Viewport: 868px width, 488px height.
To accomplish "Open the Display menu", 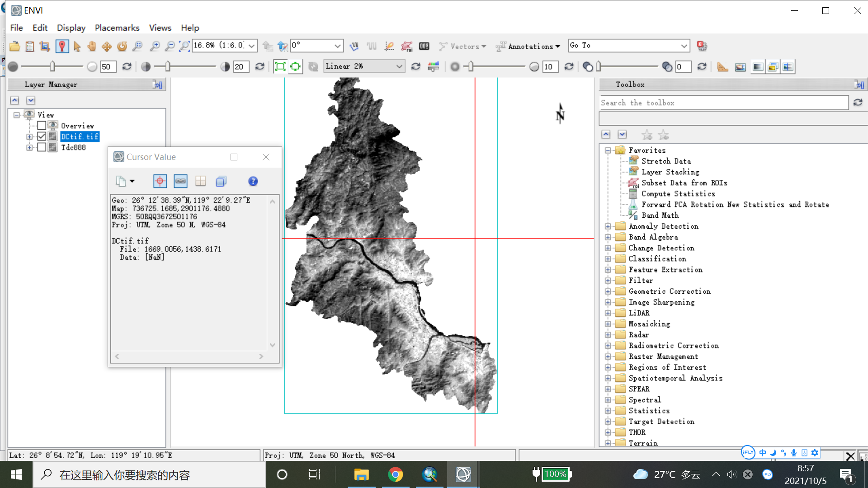I will tap(71, 28).
